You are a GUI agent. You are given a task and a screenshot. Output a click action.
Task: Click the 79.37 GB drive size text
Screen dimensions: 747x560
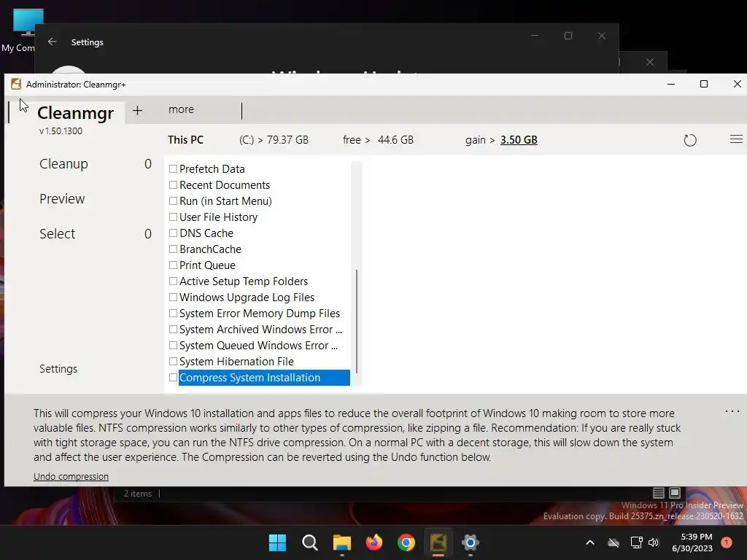tap(287, 140)
